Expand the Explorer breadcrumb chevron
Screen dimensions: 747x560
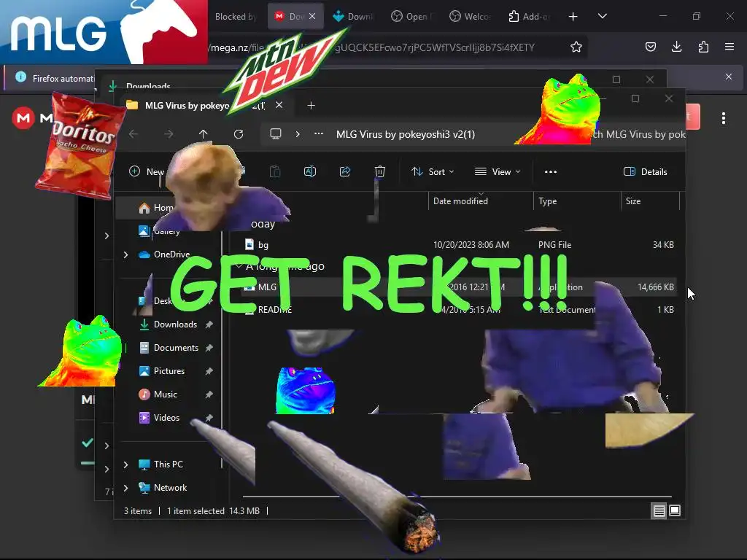tap(298, 134)
